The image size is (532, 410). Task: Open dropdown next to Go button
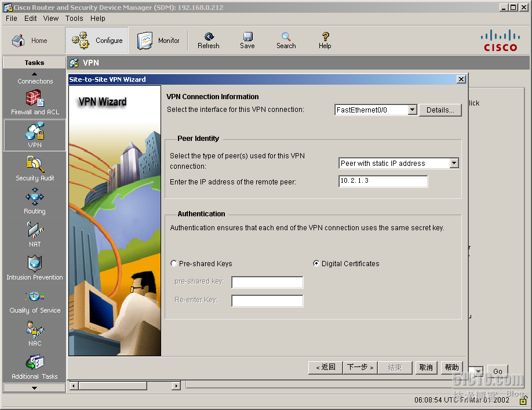[478, 371]
